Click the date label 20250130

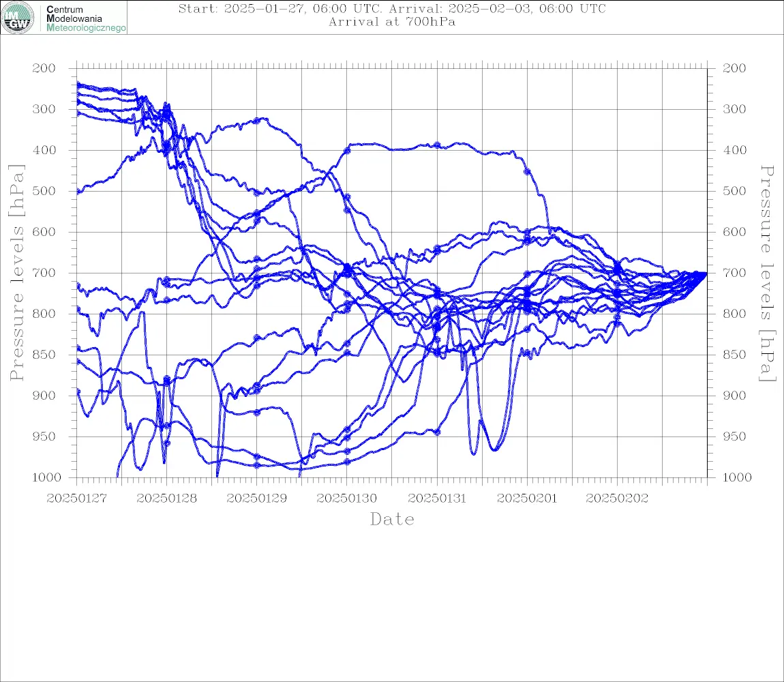coord(347,499)
